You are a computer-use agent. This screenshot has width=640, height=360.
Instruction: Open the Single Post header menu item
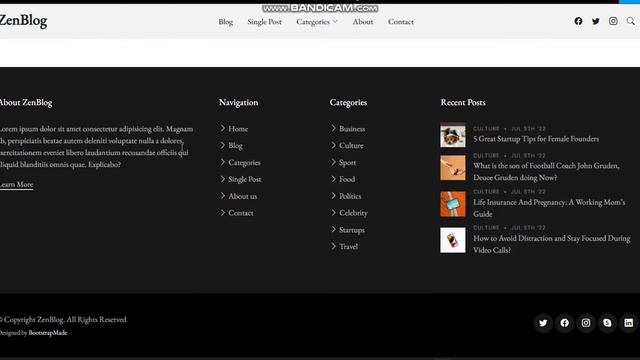pos(264,22)
